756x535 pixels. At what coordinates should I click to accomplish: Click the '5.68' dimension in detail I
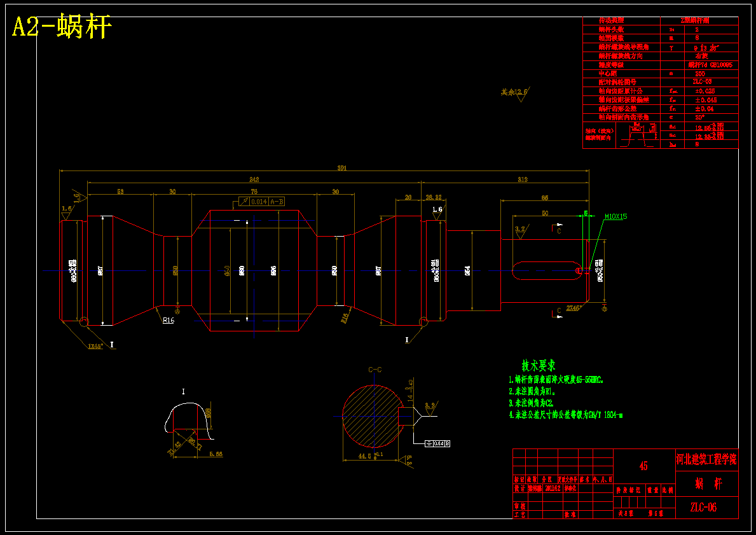(x=216, y=454)
